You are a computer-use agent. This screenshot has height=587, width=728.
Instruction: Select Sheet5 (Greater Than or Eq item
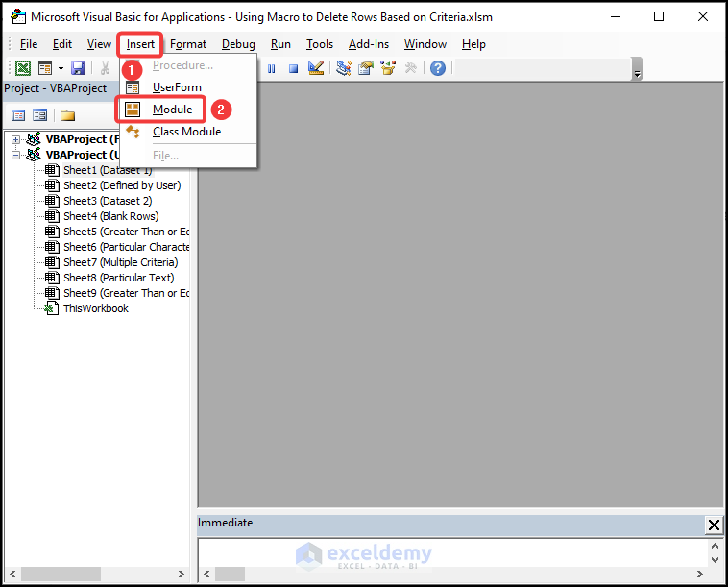click(126, 232)
